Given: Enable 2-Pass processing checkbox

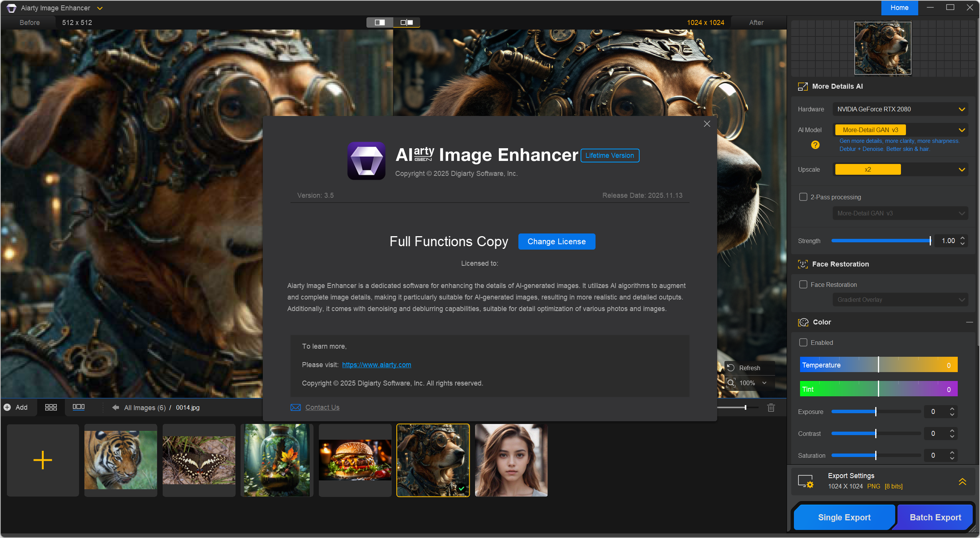Looking at the screenshot, I should click(803, 197).
